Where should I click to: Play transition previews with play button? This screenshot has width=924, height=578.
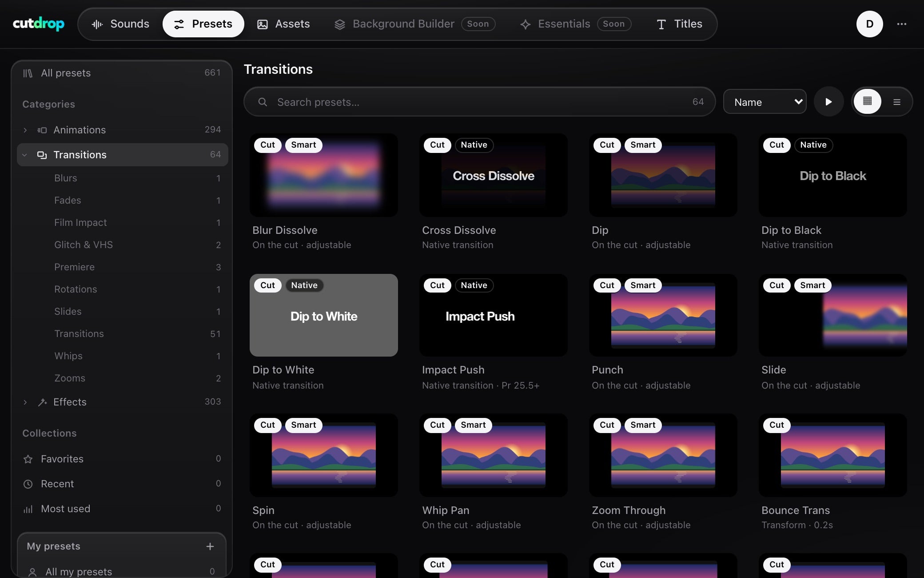[x=828, y=102]
